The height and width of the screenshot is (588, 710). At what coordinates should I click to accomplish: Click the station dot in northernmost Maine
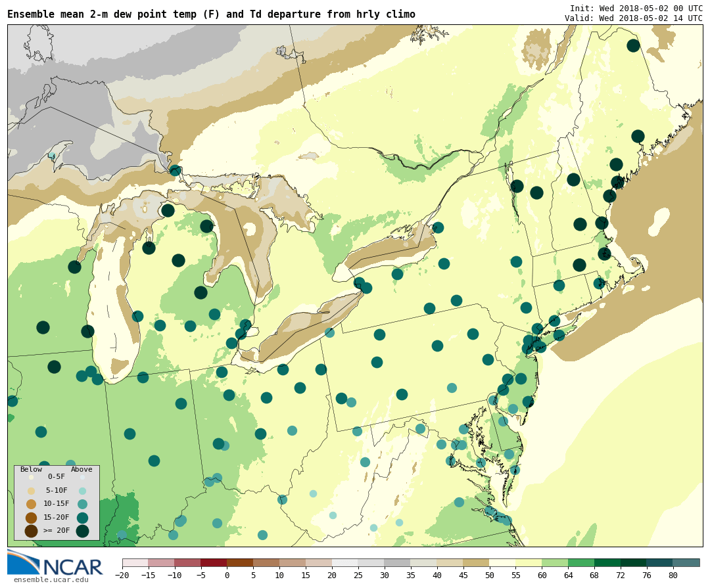[x=633, y=45]
